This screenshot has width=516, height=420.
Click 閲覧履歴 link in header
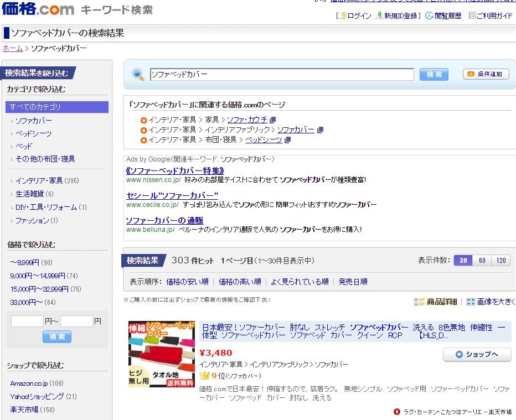click(x=448, y=16)
